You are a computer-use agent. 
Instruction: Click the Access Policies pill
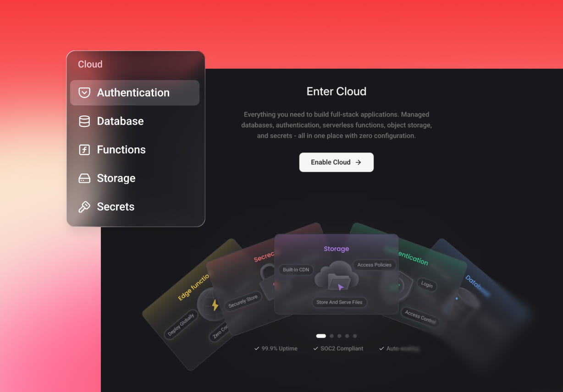pos(374,265)
